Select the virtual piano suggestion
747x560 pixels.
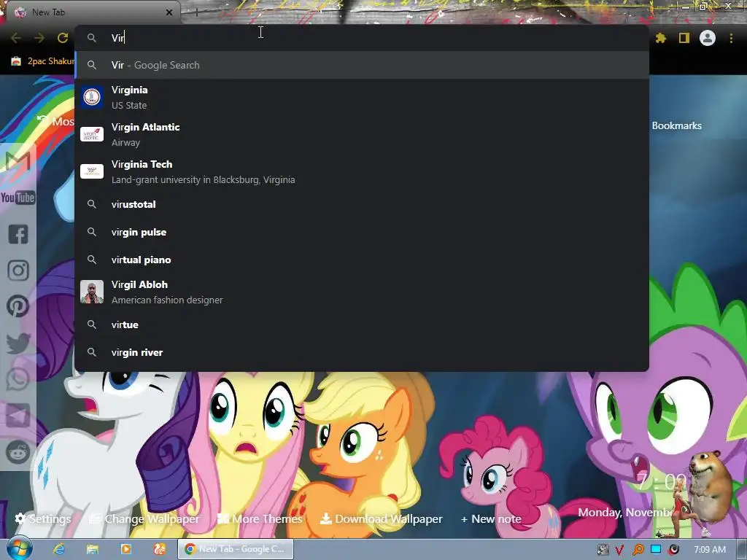tap(362, 260)
